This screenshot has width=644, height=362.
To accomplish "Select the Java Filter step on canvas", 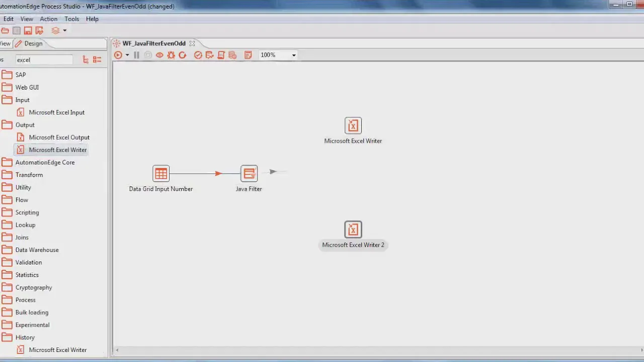I will pos(249,173).
